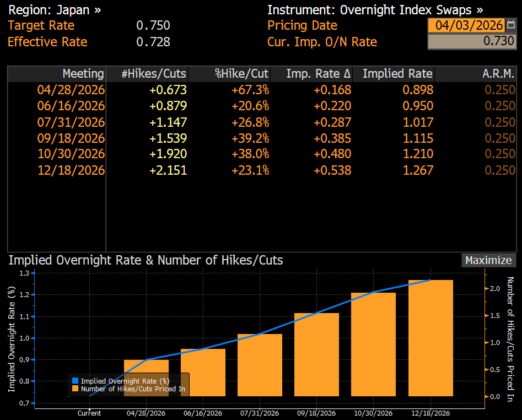Sort by the Meeting column header

[83, 73]
